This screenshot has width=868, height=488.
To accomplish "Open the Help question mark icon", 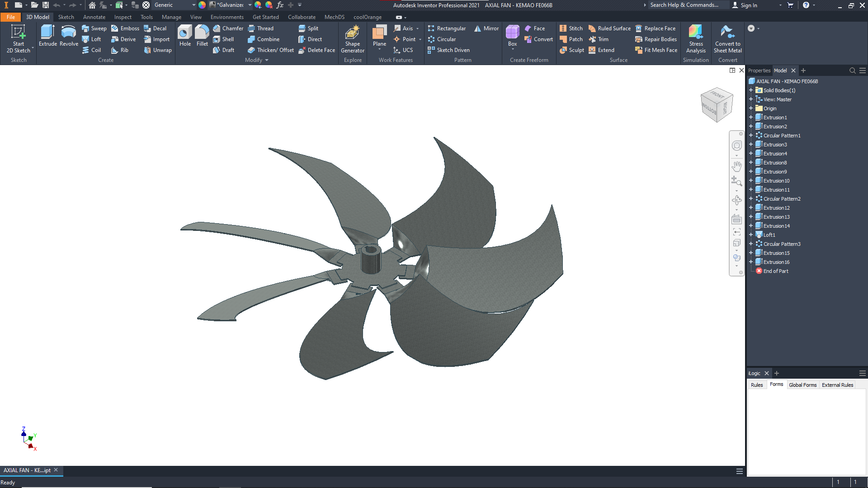I will coord(806,5).
